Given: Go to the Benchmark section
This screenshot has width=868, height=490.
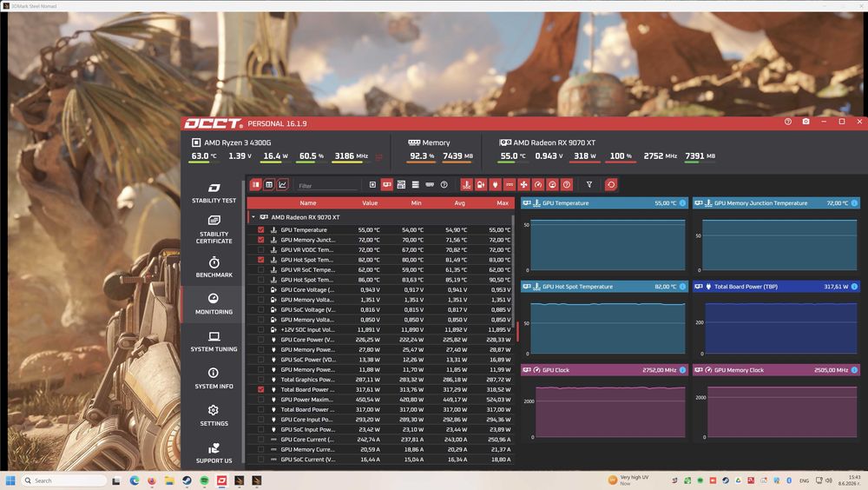Looking at the screenshot, I should coord(214,267).
